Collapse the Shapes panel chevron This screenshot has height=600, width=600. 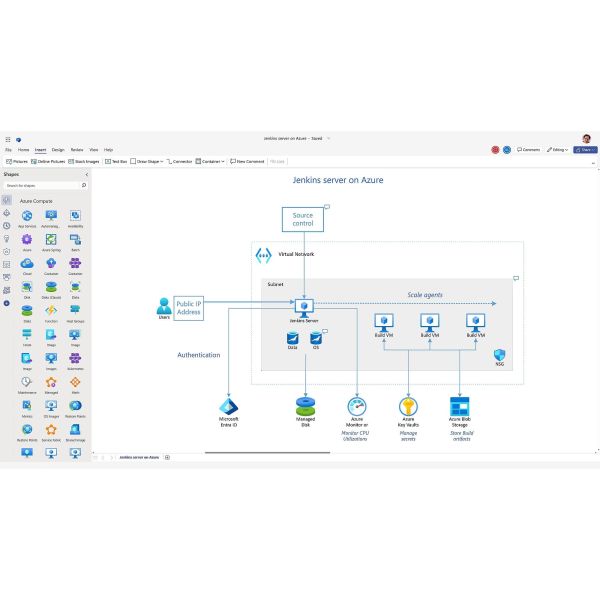coord(87,174)
